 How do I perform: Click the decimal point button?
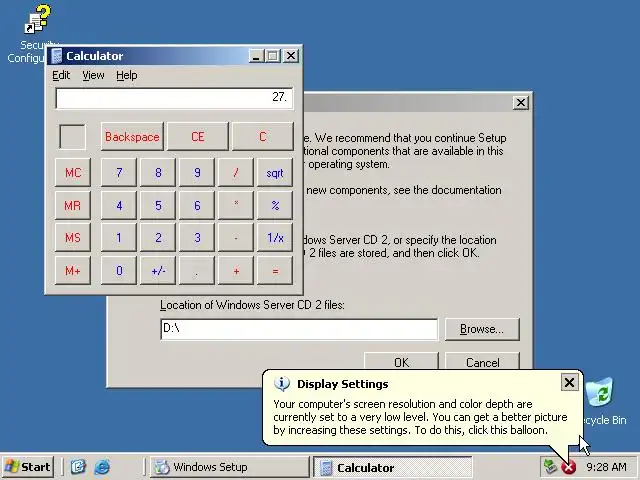(197, 270)
